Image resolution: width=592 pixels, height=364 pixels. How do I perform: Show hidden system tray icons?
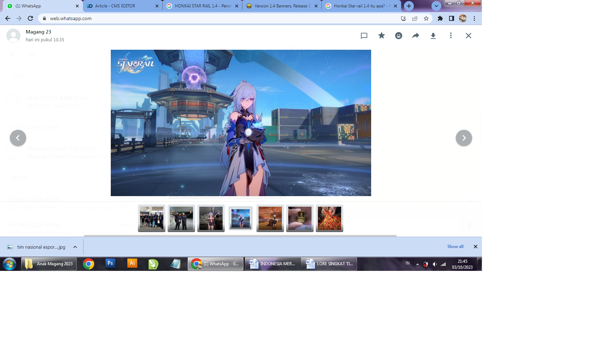click(x=417, y=264)
